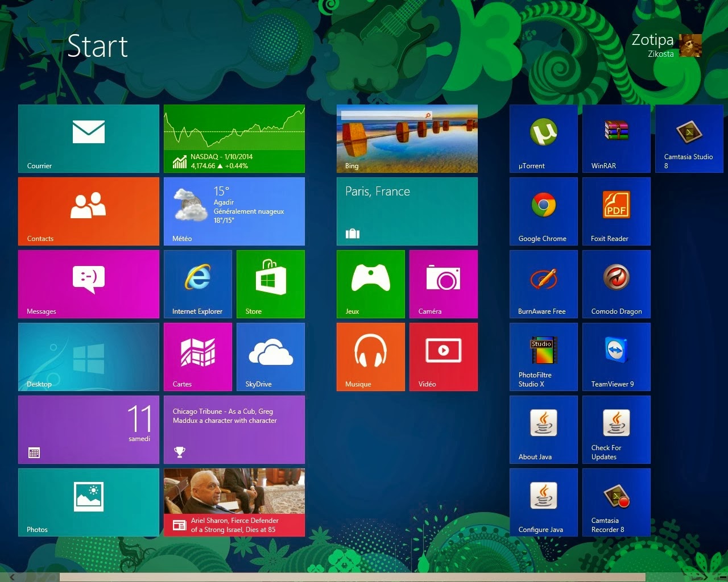Screen dimensions: 728x582
Task: Open the Chicago Tribune sports tile
Action: 234,430
